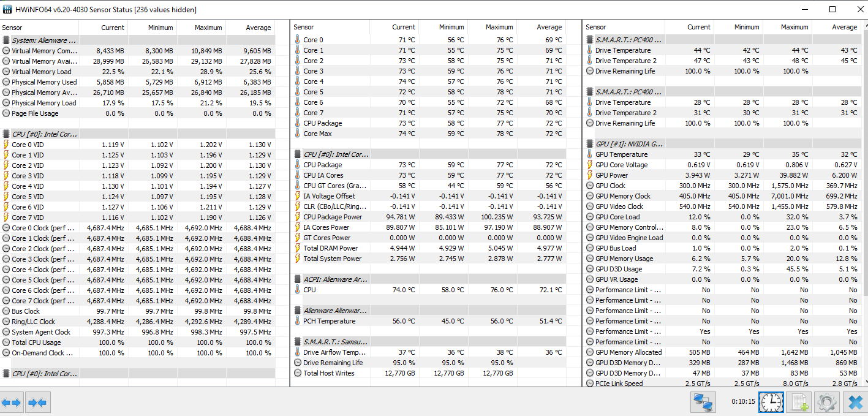Click the collapse columns arrows button

pyautogui.click(x=37, y=403)
